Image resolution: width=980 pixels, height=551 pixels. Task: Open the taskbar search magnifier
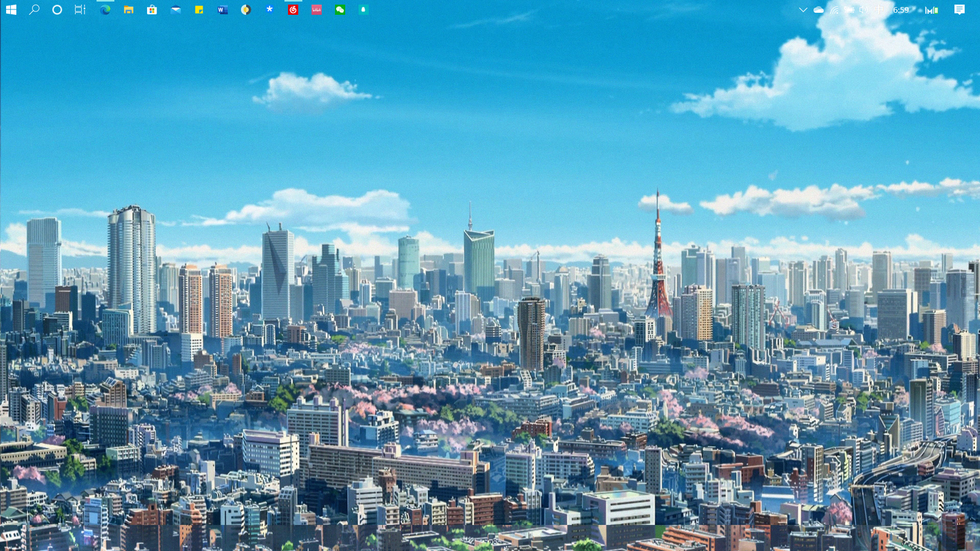[34, 10]
